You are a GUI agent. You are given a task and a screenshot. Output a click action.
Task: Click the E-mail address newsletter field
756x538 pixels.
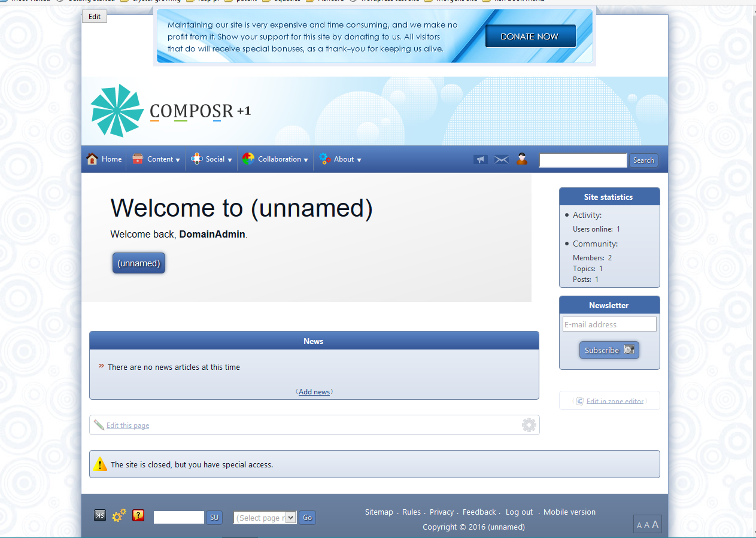(609, 324)
